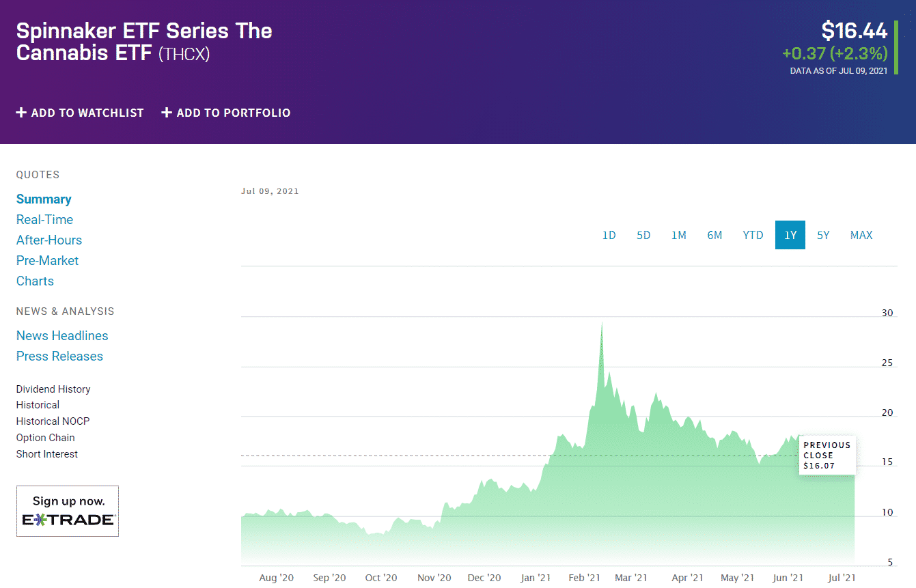The image size is (916, 588).
Task: Switch chart to 5Y range
Action: 823,235
